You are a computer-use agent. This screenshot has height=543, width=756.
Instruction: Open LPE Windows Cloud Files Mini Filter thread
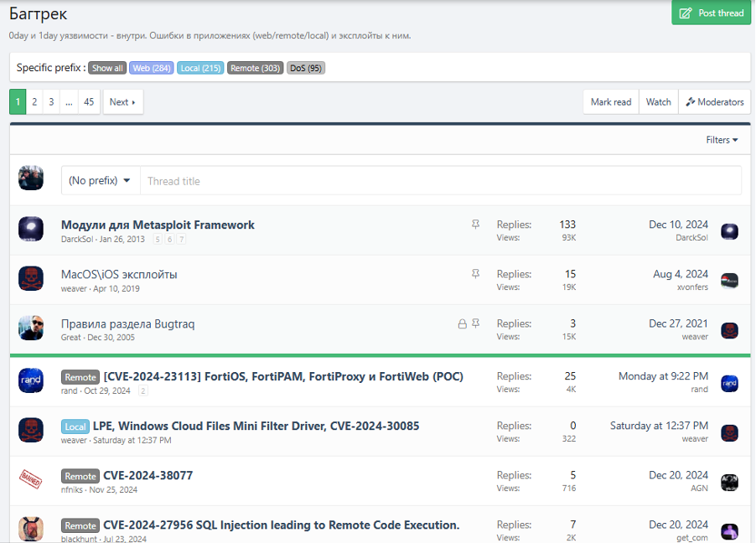[x=256, y=426]
